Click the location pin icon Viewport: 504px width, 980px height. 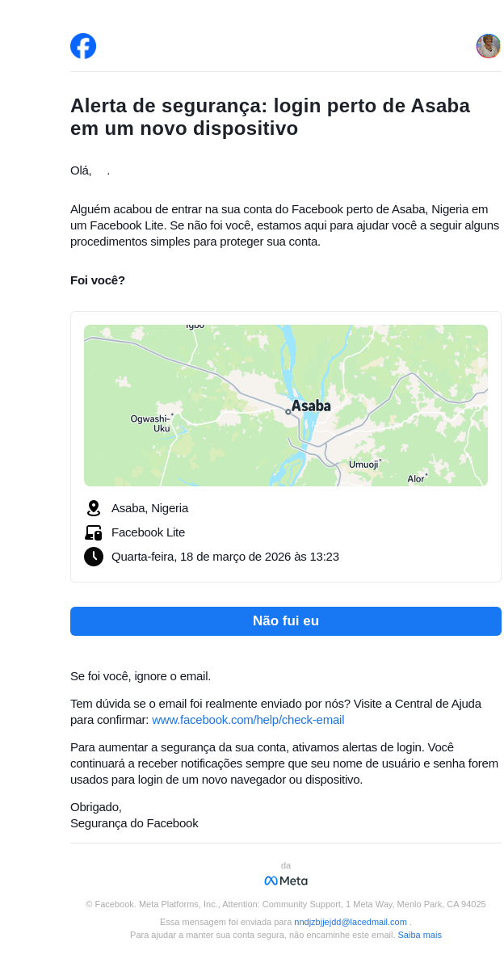click(x=94, y=508)
